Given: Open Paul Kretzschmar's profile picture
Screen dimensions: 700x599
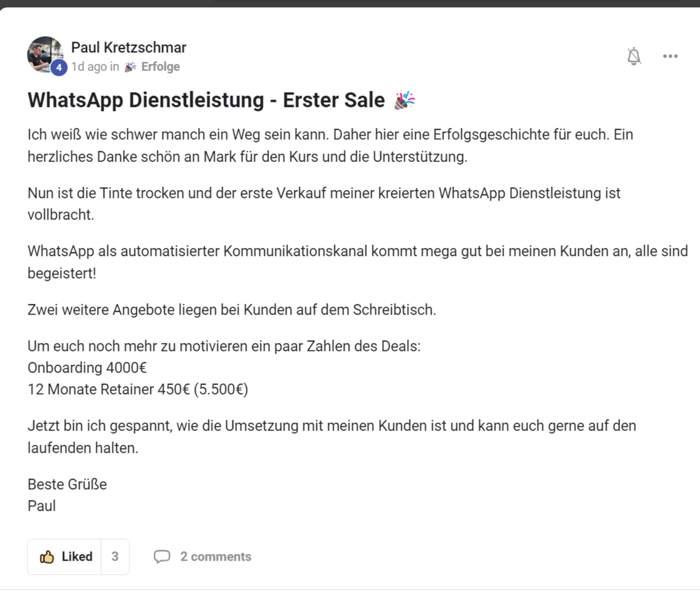Looking at the screenshot, I should tap(44, 53).
